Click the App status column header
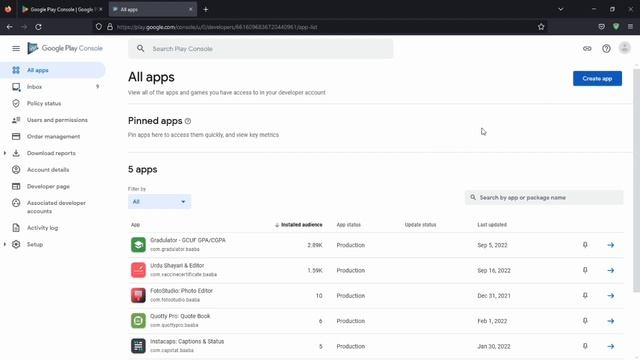The image size is (640, 360). point(349,225)
